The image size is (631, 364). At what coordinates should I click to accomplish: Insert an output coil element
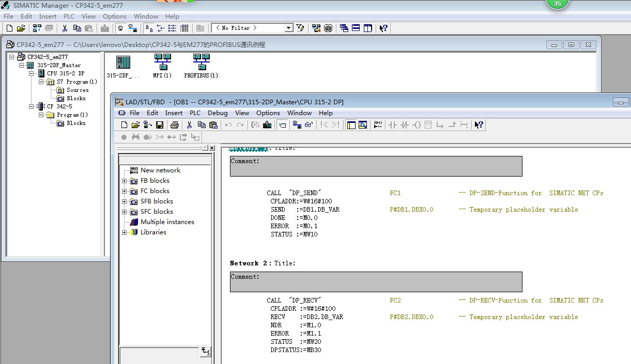pyautogui.click(x=418, y=124)
